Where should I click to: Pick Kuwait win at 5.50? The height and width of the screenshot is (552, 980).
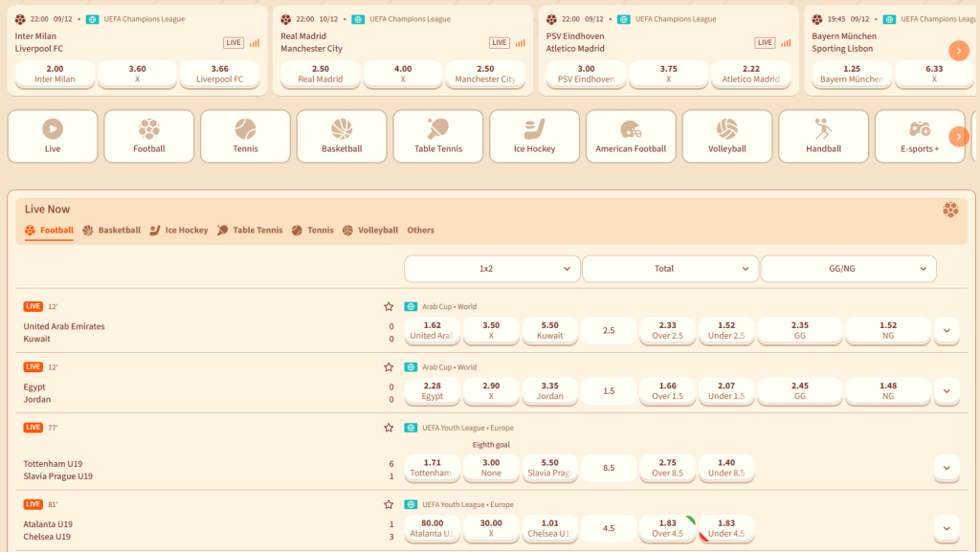550,330
